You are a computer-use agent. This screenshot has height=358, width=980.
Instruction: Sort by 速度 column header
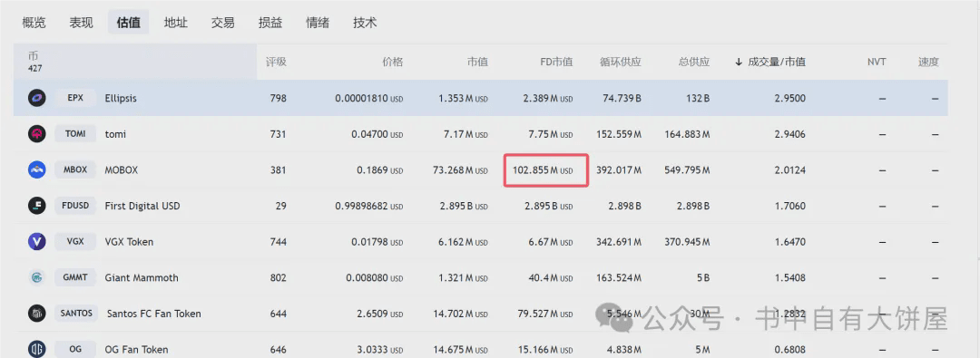[928, 62]
